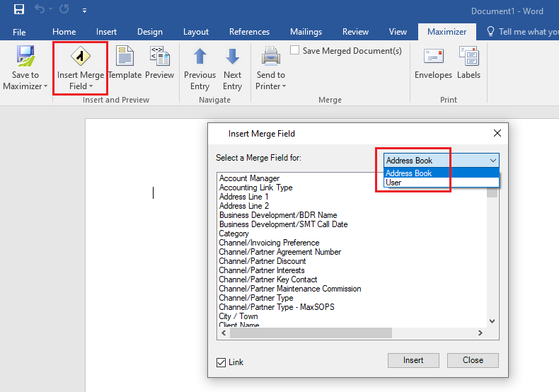The width and height of the screenshot is (559, 392).
Task: Click the Redo icon in the quick access toolbar
Action: click(x=64, y=9)
